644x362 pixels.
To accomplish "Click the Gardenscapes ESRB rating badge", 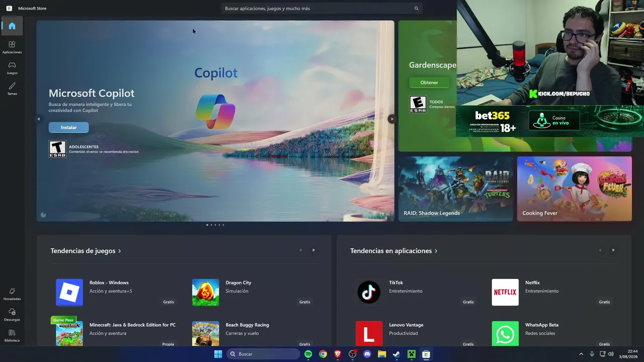I will 418,104.
